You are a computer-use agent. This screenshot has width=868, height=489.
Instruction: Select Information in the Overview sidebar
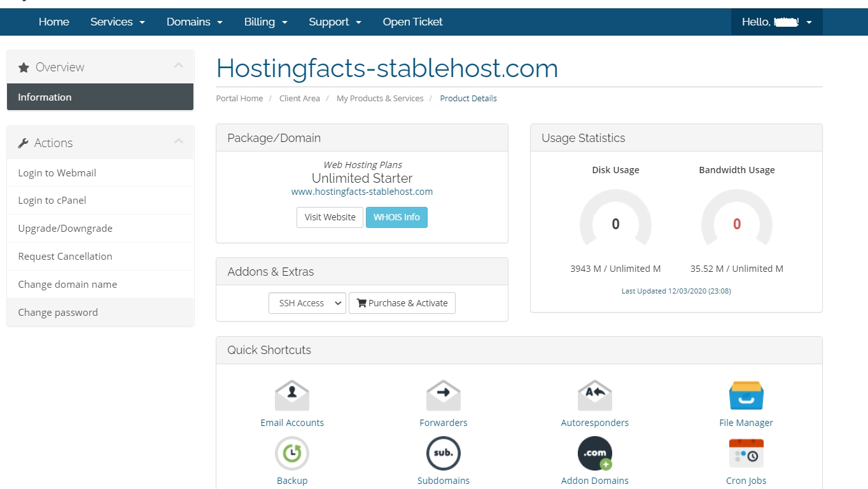tap(101, 97)
